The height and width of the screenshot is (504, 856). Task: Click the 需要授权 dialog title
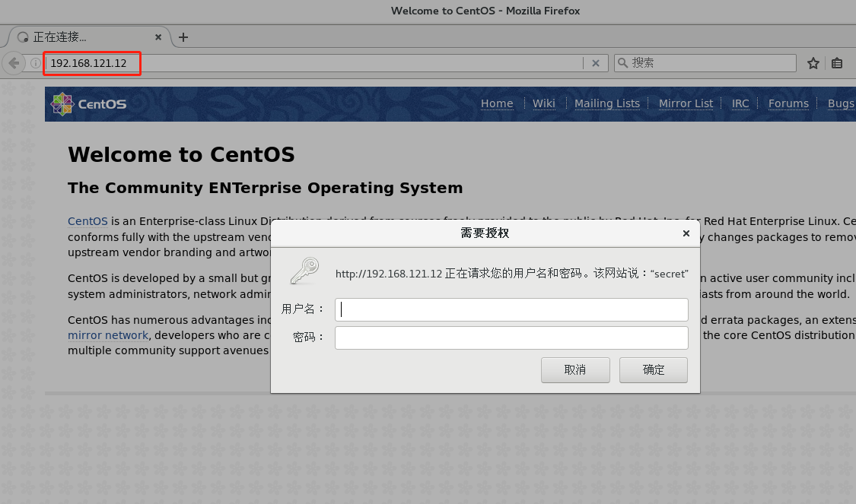pos(485,233)
